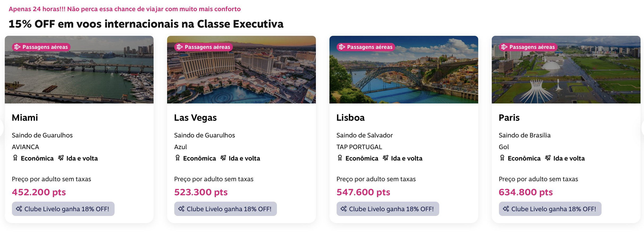Open the Miami destination photo
The width and height of the screenshot is (644, 234).
79,70
